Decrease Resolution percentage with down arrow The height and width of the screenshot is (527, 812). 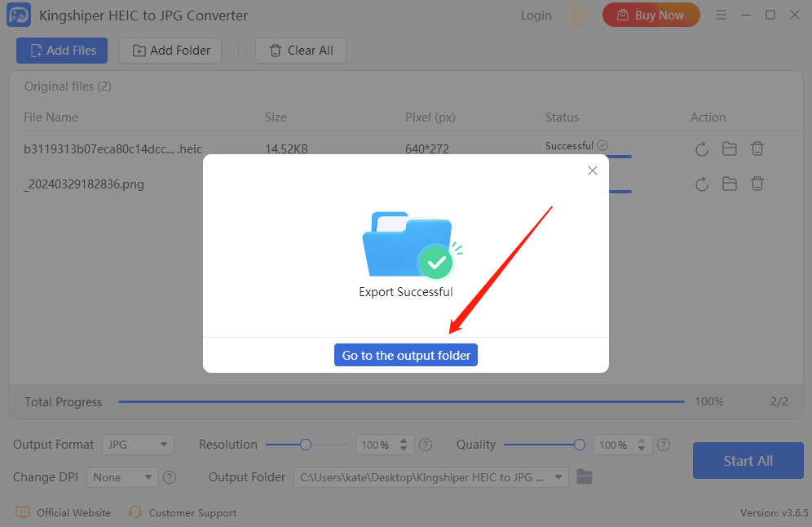404,448
